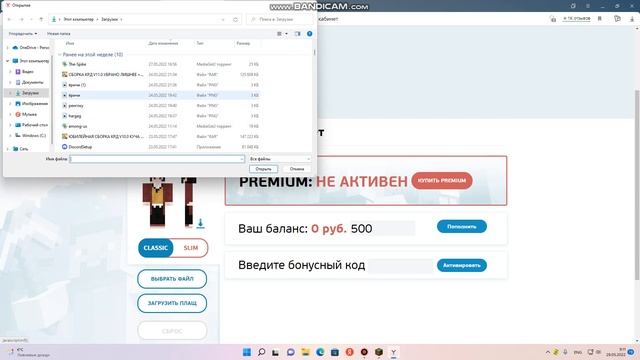640x360 pixels.
Task: Open the Yandex Browser taskbar icon
Action: [393, 352]
